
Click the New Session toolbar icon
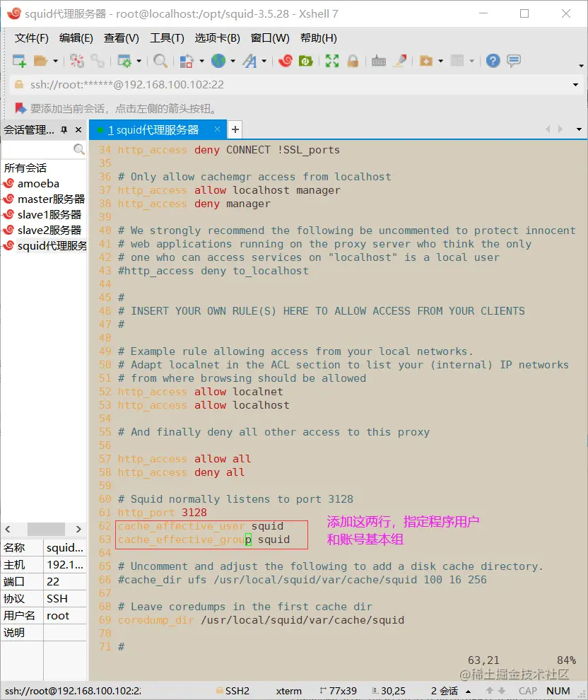click(x=19, y=61)
